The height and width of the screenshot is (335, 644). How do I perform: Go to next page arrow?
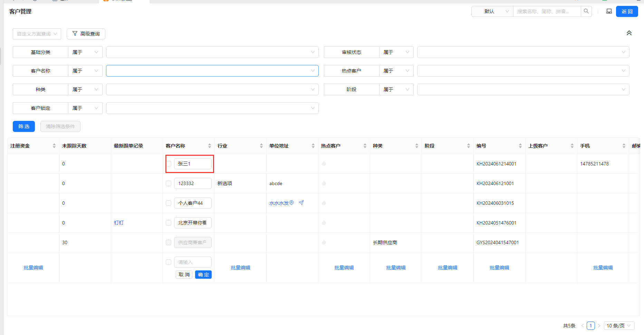click(x=599, y=326)
